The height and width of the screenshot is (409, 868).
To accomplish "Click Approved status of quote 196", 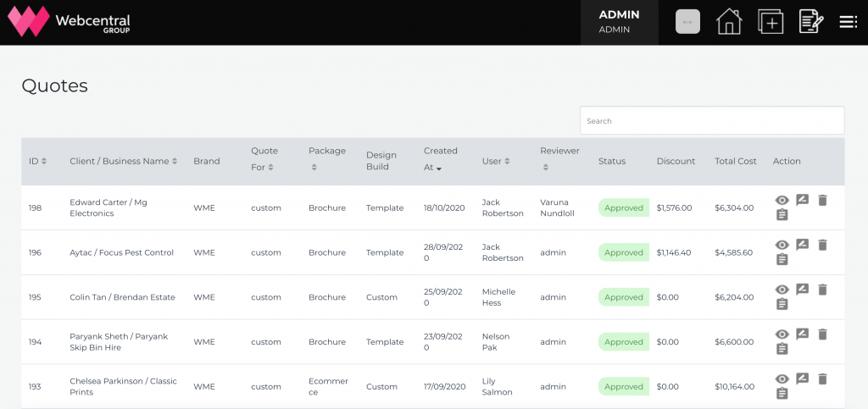I will coord(623,252).
